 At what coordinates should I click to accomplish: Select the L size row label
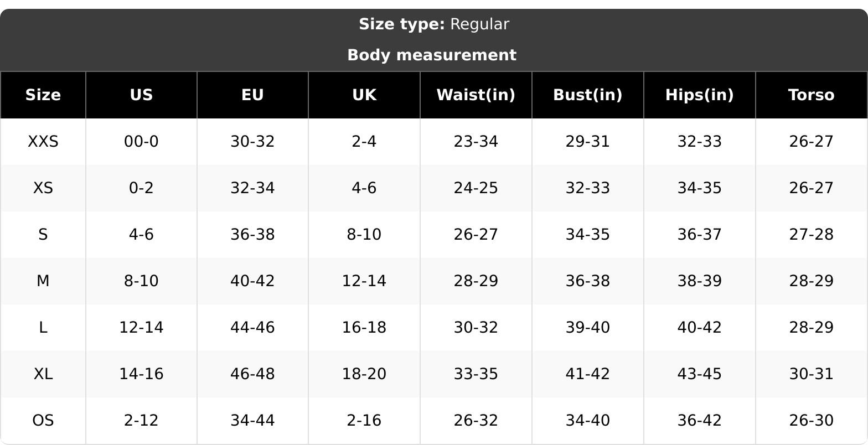[43, 328]
